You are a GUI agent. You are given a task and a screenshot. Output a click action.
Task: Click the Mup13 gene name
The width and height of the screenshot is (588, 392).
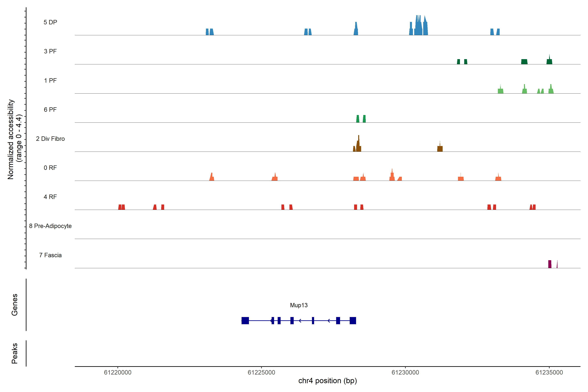pyautogui.click(x=299, y=305)
